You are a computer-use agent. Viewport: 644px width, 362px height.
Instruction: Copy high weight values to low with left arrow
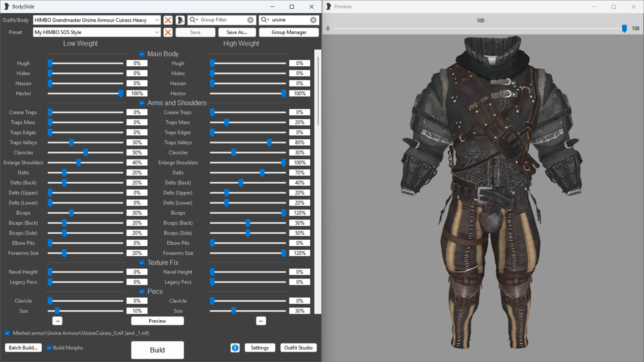tap(261, 321)
